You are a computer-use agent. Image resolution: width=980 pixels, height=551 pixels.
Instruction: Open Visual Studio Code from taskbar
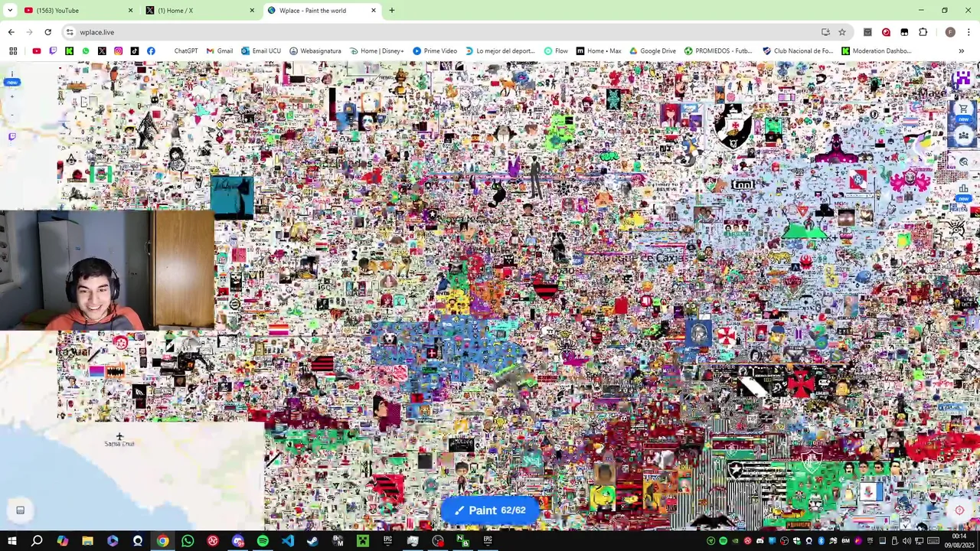287,541
